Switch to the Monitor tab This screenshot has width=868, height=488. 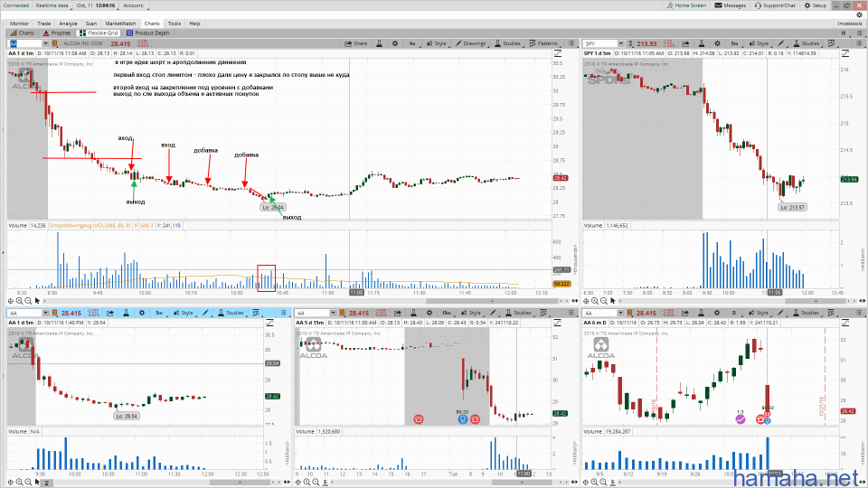click(19, 23)
